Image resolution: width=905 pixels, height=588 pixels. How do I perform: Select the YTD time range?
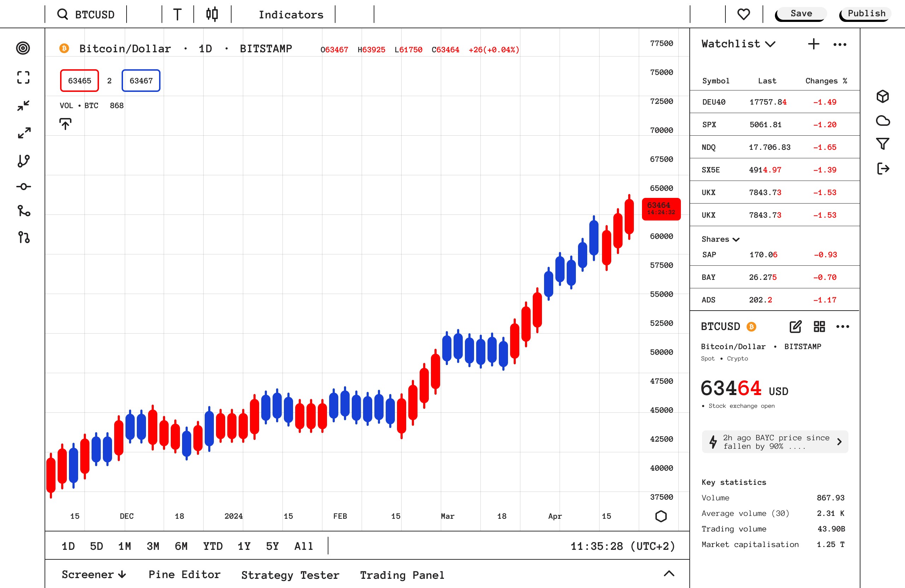point(213,546)
